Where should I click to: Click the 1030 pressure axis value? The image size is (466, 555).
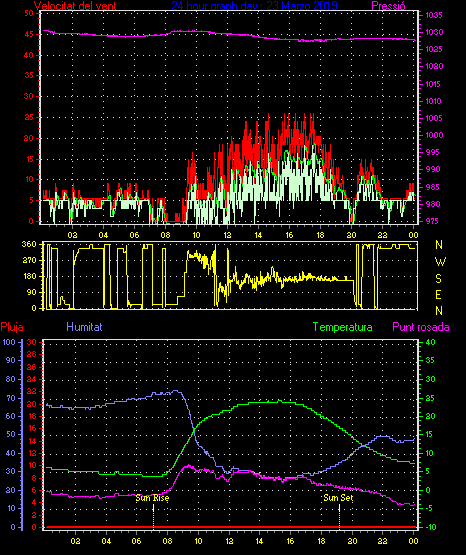[x=433, y=32]
